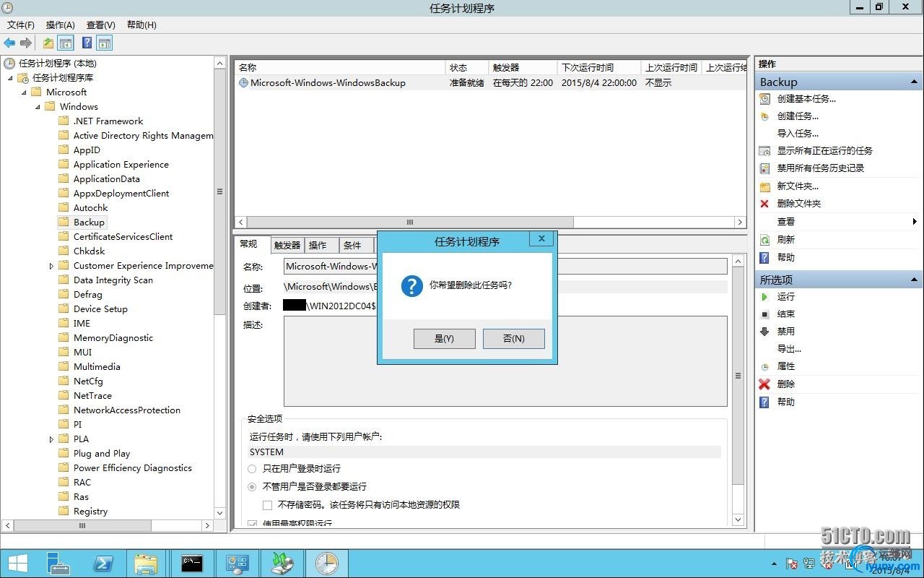Image resolution: width=924 pixels, height=578 pixels.
Task: Collapse the Backup actions section arrow
Action: [x=914, y=82]
